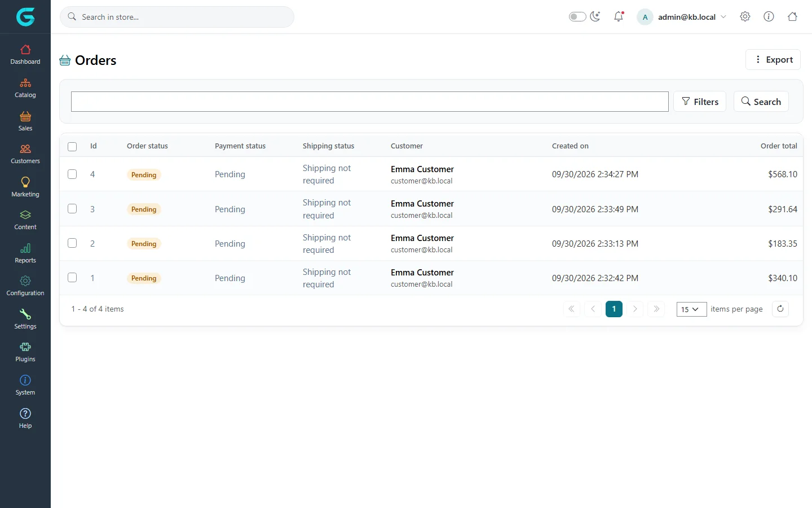Open the Help section

click(25, 419)
